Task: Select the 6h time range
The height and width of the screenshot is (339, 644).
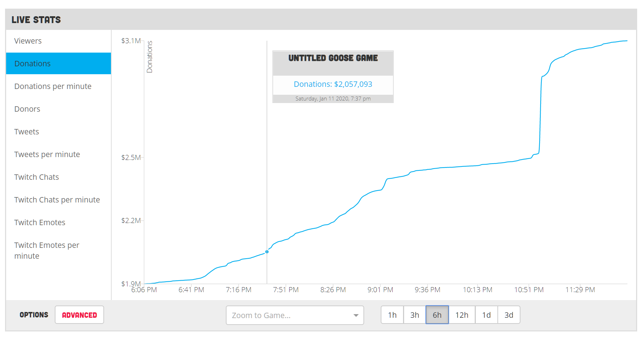Action: 437,315
